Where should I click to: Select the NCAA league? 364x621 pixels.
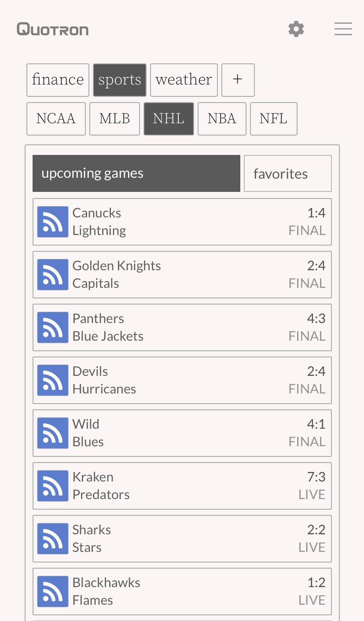(x=56, y=119)
